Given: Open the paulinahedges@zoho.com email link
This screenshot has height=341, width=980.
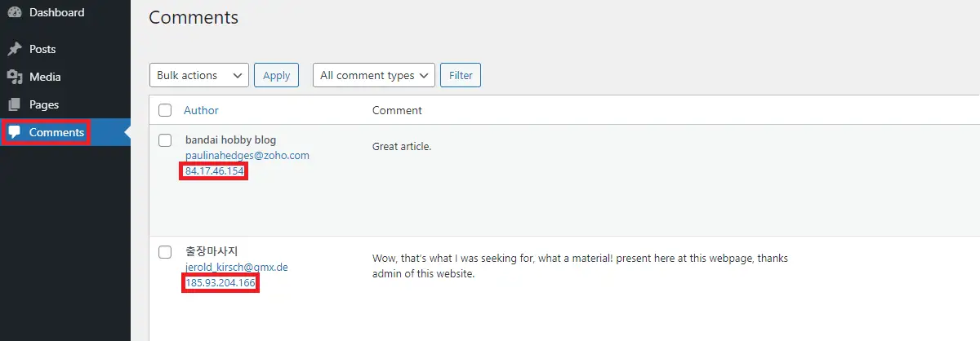Looking at the screenshot, I should pyautogui.click(x=247, y=155).
